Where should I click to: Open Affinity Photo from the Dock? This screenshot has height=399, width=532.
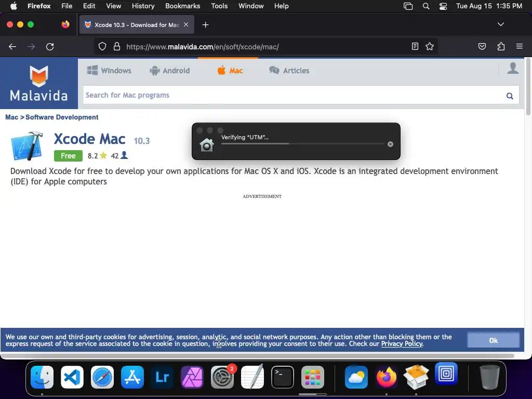(192, 377)
